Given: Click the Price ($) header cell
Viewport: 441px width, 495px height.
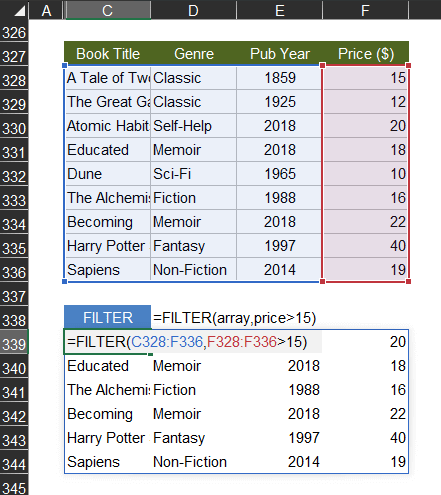Looking at the screenshot, I should tap(366, 54).
